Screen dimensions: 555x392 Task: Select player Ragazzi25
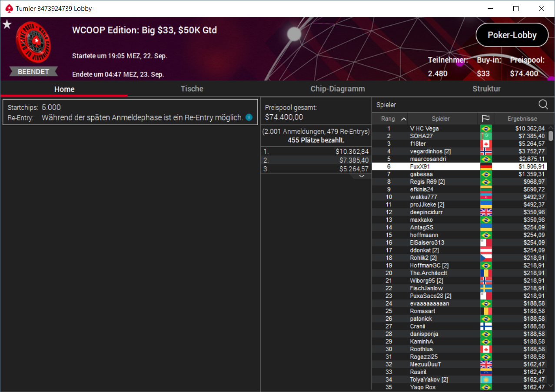424,357
